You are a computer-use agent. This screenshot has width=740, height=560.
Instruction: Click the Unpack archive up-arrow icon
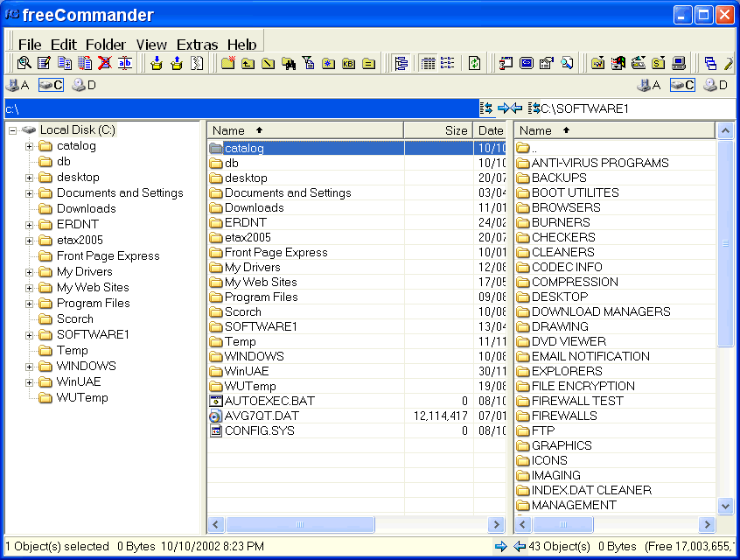click(177, 63)
